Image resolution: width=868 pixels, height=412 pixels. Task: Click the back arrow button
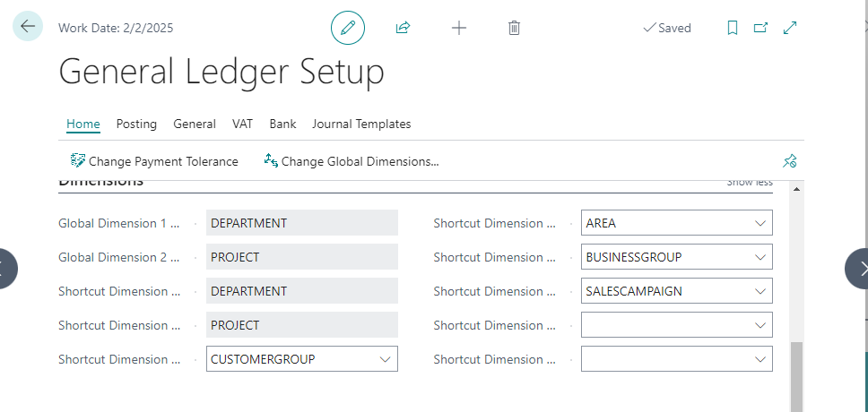coord(27,26)
